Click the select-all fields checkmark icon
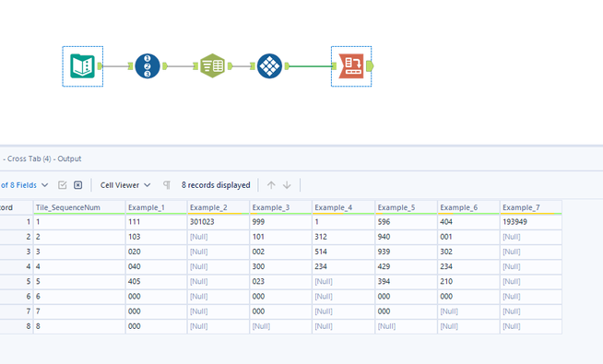This screenshot has height=364, width=603. tap(63, 185)
